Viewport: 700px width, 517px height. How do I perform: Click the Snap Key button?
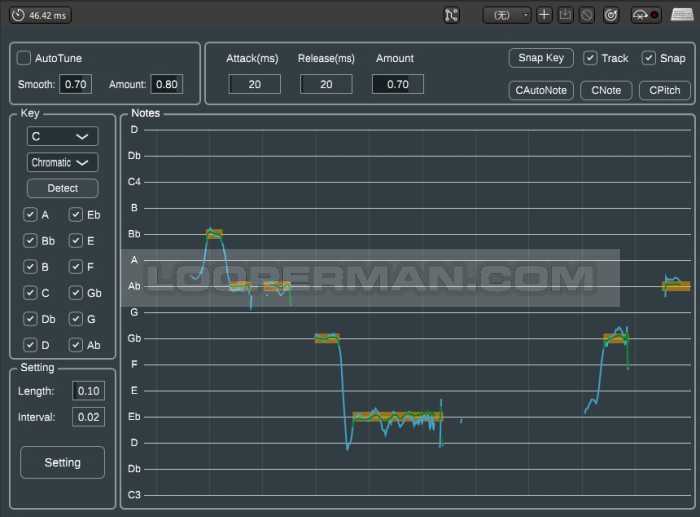[x=541, y=58]
